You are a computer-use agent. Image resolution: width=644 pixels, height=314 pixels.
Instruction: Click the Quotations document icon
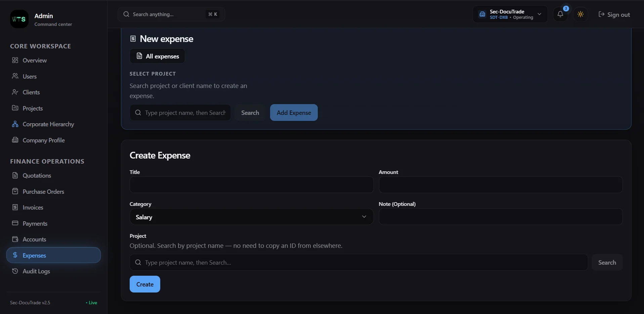(x=15, y=175)
